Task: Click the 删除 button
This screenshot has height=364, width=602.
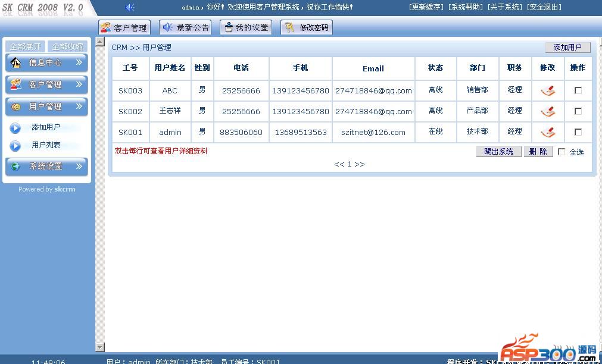Action: tap(538, 152)
